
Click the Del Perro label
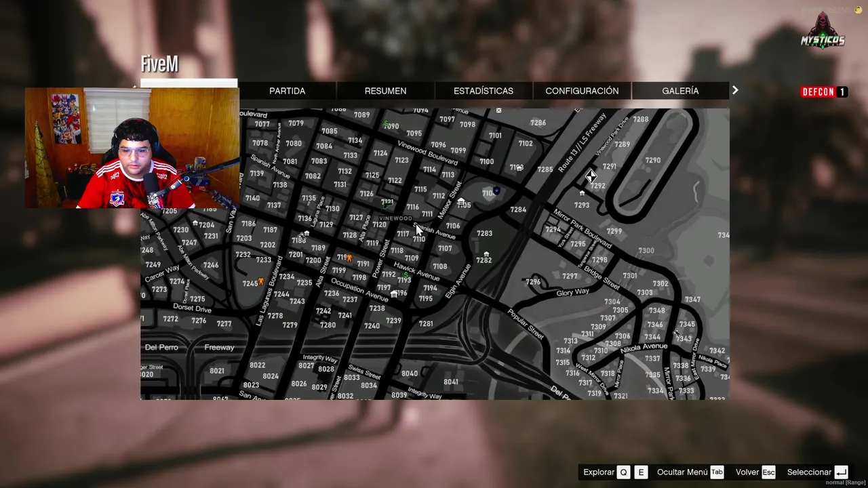pyautogui.click(x=161, y=347)
